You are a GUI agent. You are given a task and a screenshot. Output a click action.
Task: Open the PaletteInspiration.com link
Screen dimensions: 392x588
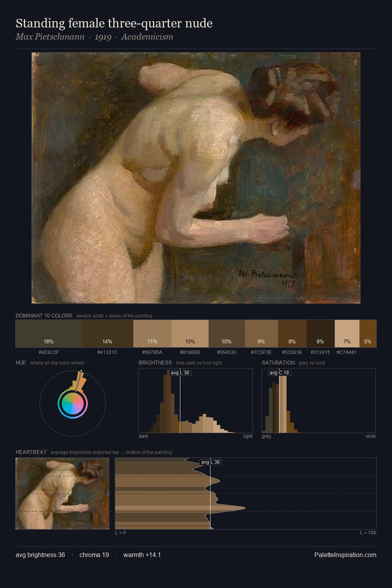pyautogui.click(x=345, y=555)
